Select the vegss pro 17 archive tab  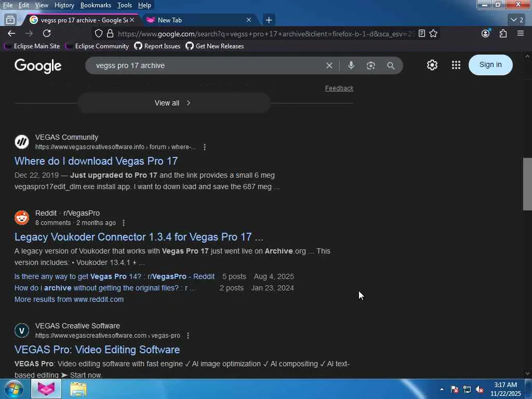[x=79, y=20]
